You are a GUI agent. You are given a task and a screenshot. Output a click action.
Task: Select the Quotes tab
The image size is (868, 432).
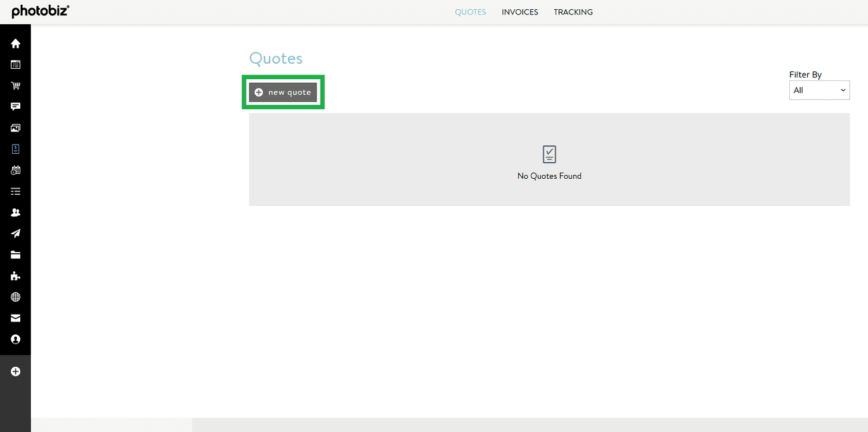470,12
